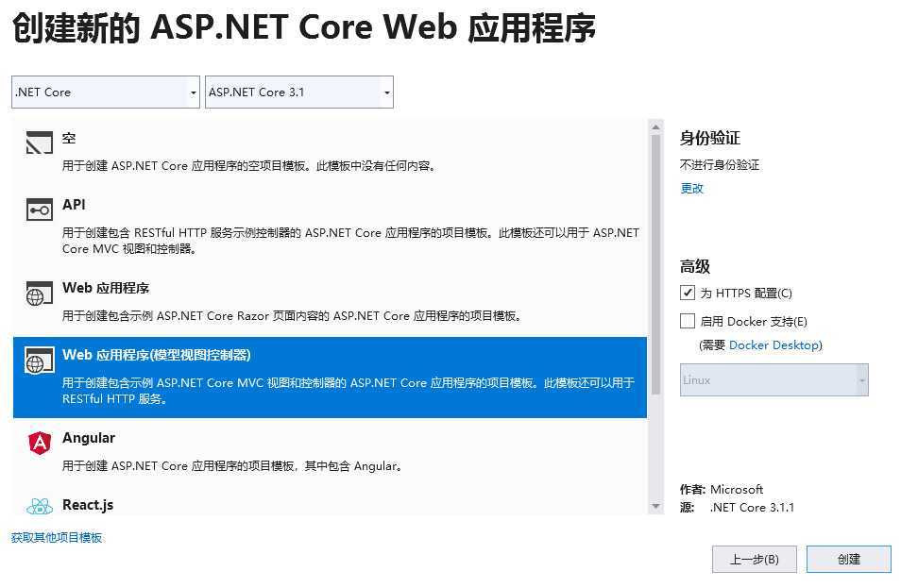Pick the Angular template logo
Image resolution: width=918 pixels, height=588 pixels.
[40, 443]
